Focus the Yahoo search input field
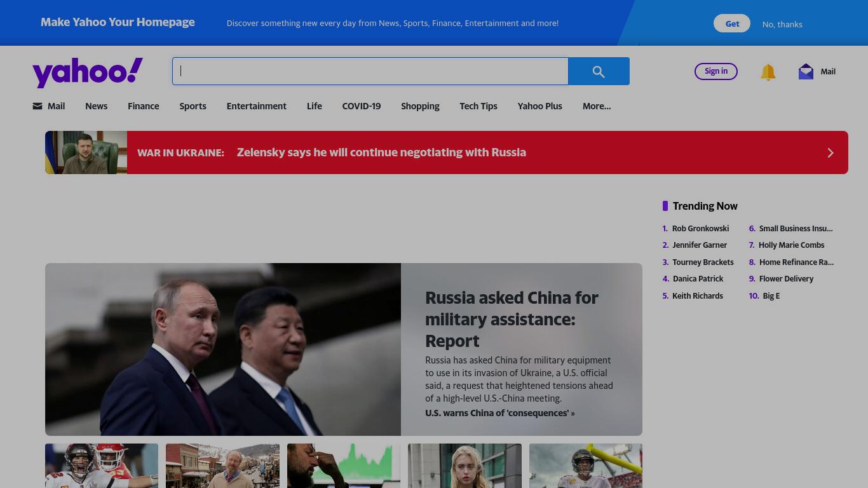868x488 pixels. 370,71
